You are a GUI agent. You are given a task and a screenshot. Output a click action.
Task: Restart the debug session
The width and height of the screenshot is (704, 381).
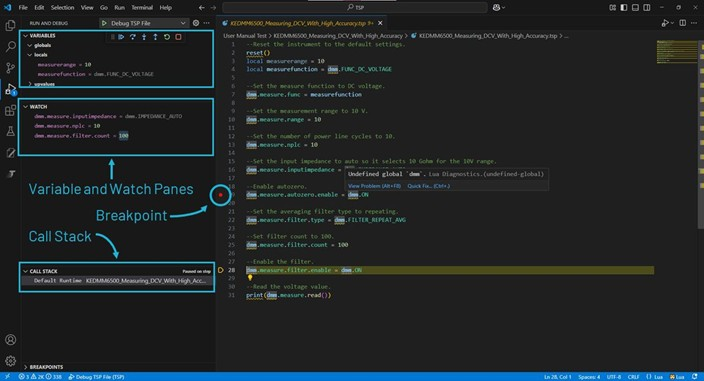click(167, 37)
